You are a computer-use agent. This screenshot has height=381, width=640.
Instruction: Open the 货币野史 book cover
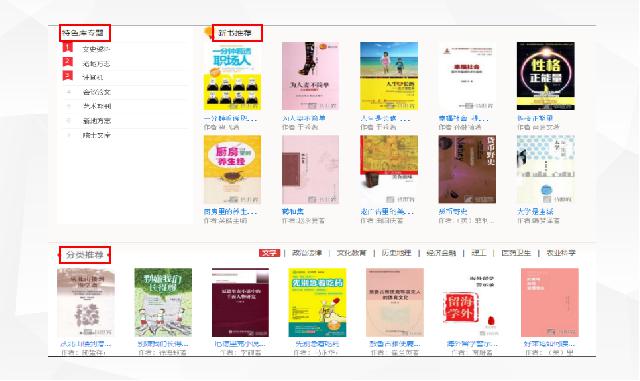(467, 169)
